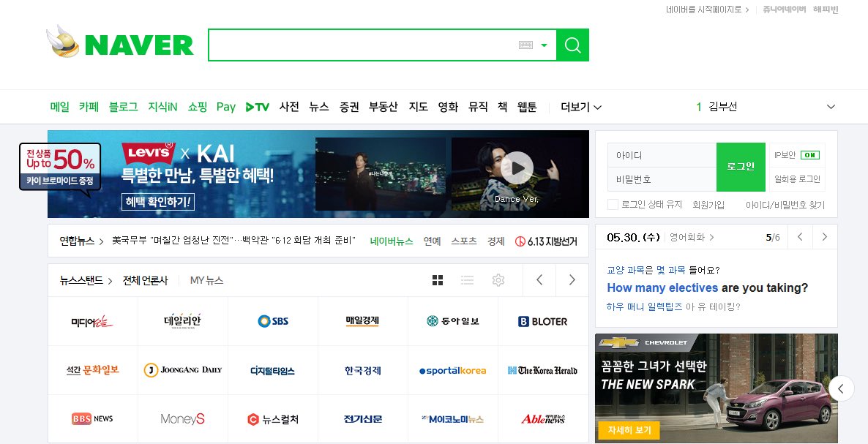Open the 지식iN menu item
This screenshot has width=868, height=444.
[162, 107]
